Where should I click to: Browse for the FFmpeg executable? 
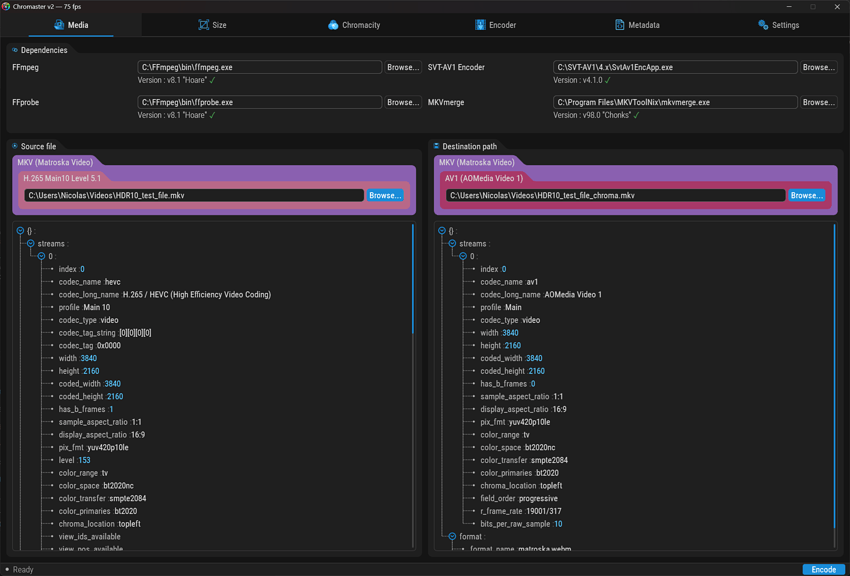[x=403, y=67]
